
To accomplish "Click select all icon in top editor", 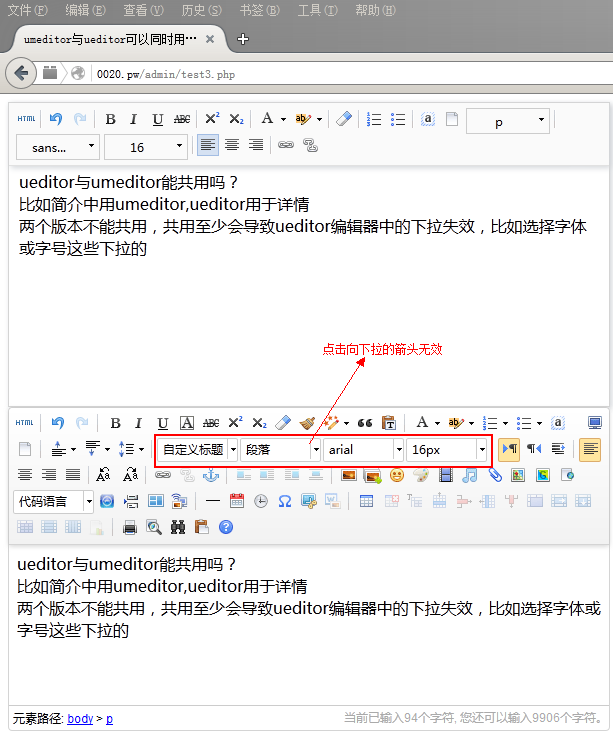I will coord(427,119).
